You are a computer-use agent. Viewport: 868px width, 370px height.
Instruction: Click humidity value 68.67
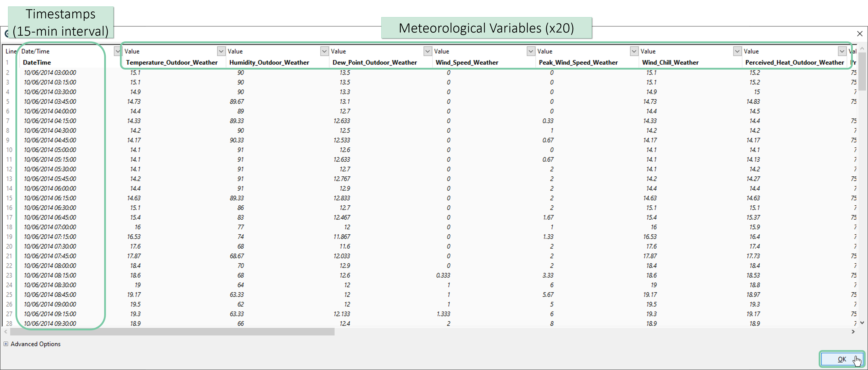click(x=237, y=256)
